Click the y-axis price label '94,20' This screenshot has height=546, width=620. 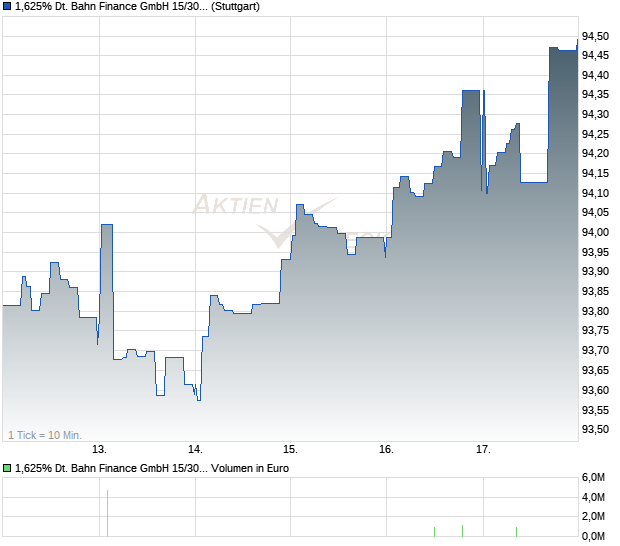[595, 153]
